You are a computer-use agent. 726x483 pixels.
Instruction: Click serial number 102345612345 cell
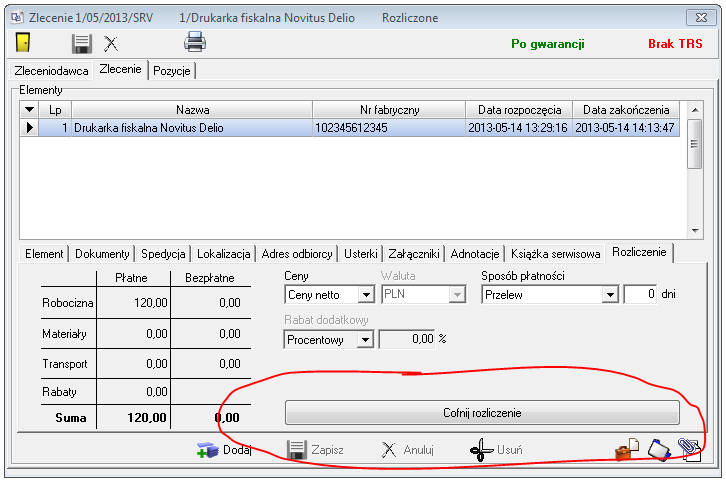(389, 128)
